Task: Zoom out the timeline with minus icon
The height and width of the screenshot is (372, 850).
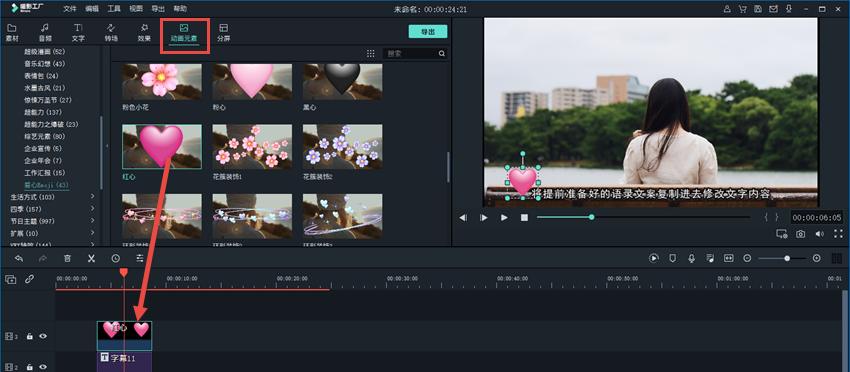Action: 747,258
